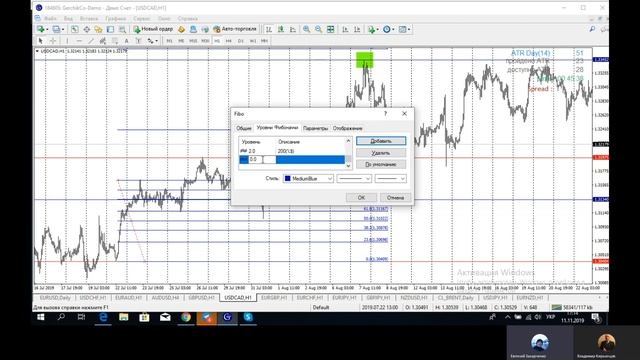Switch chart to line chart icon

[x=293, y=29]
